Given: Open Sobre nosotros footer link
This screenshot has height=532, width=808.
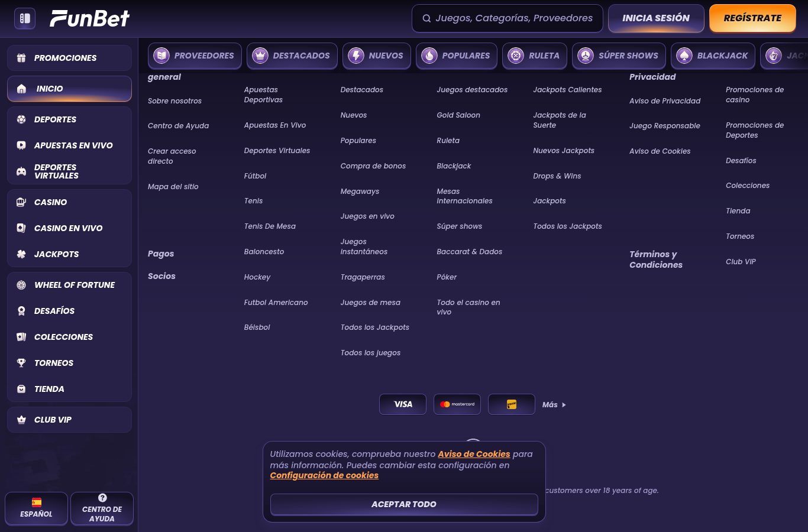Looking at the screenshot, I should (174, 101).
